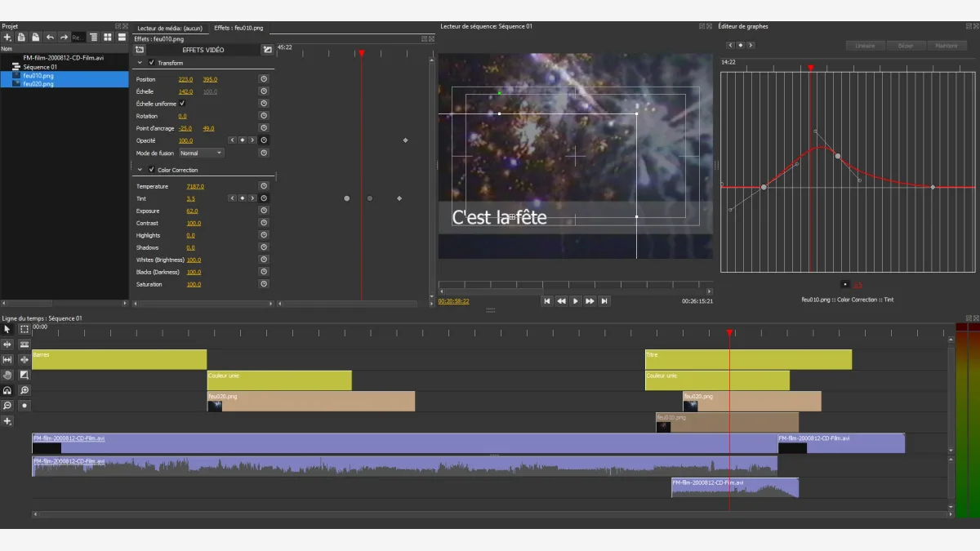980x551 pixels.
Task: Click the Linéaire keyframe button
Action: click(865, 46)
